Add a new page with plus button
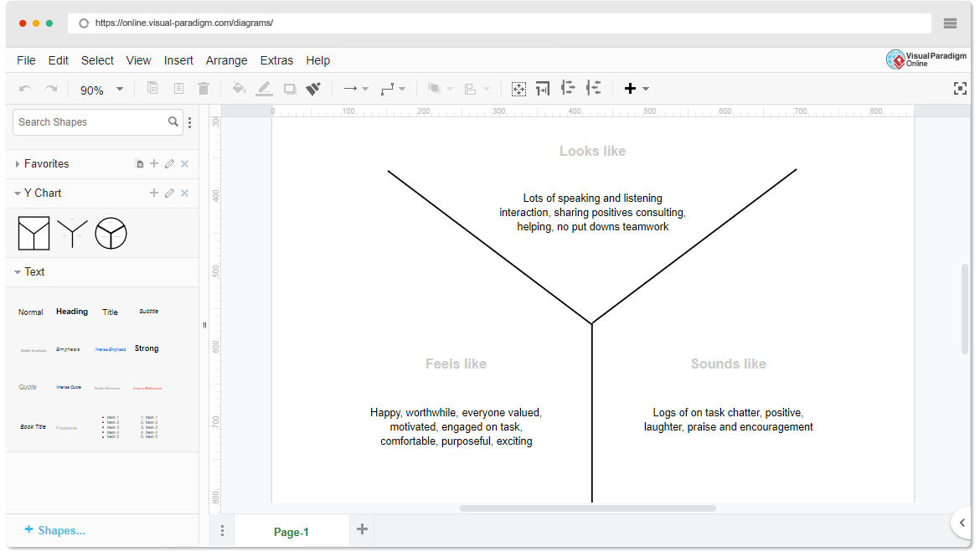Screen dimensions: 980x557 tap(362, 529)
